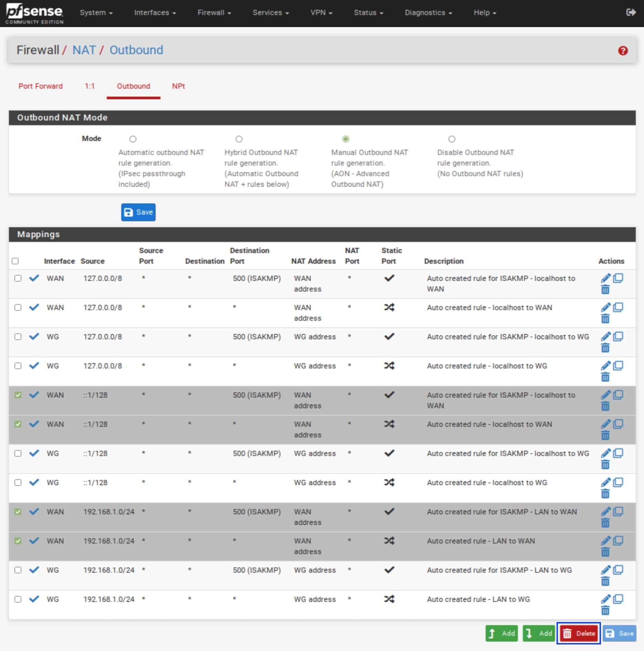The width and height of the screenshot is (644, 651).
Task: Expand the Services menu
Action: (271, 13)
